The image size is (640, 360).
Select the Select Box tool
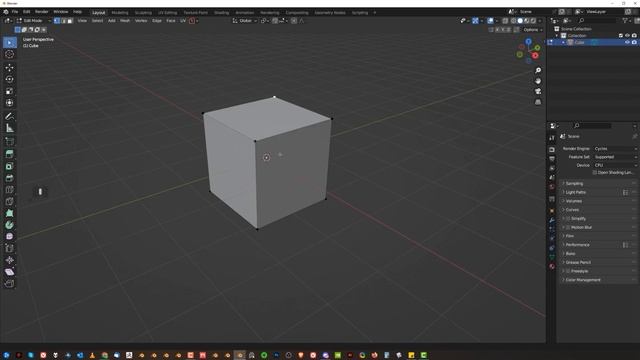click(x=10, y=42)
